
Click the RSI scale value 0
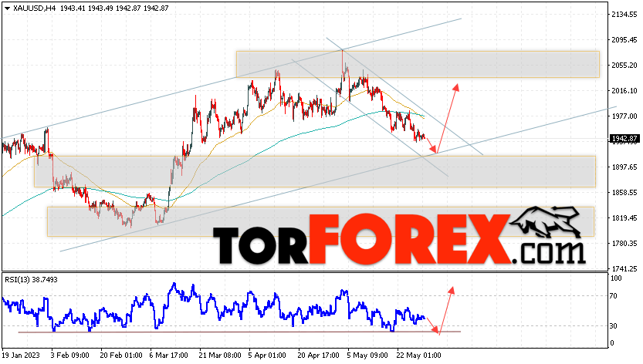point(612,343)
